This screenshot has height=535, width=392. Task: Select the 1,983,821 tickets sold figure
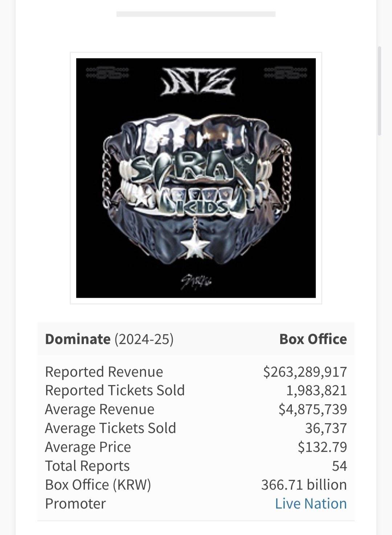317,390
